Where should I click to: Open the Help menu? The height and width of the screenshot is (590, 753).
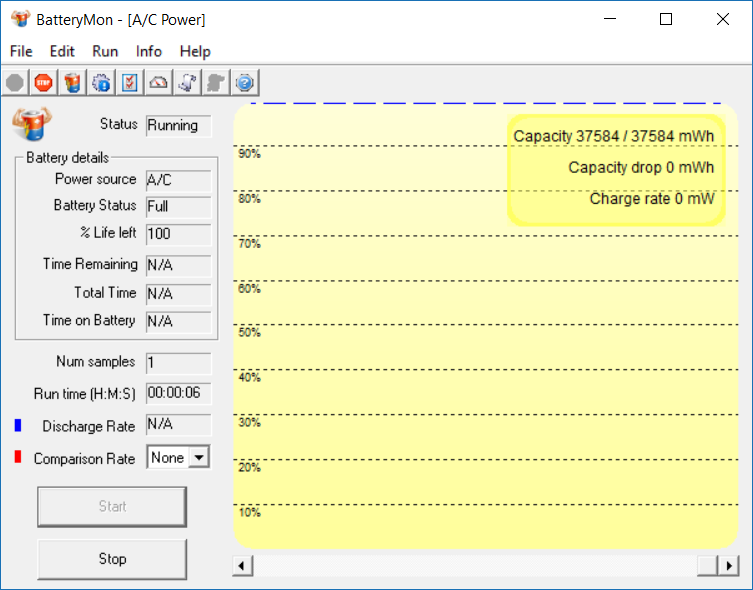[x=195, y=51]
